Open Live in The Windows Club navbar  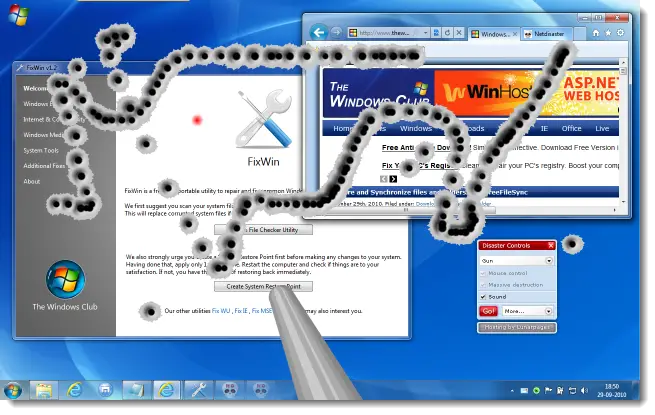click(602, 128)
